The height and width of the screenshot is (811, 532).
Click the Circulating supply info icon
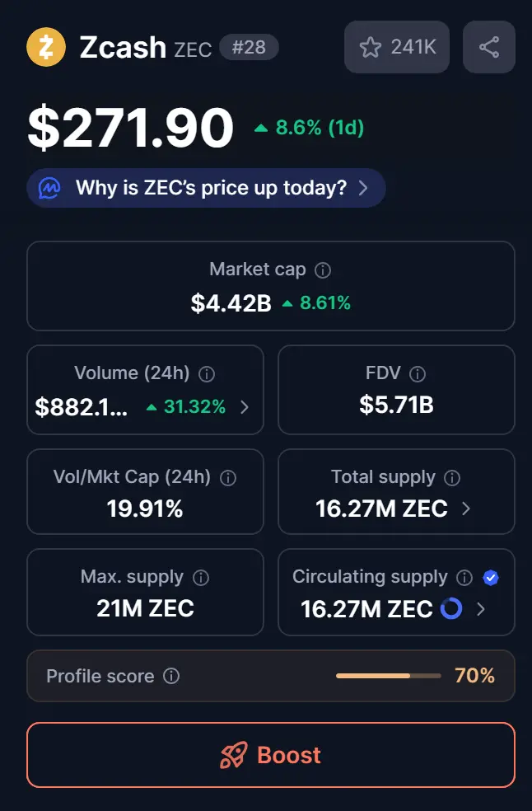click(x=464, y=578)
